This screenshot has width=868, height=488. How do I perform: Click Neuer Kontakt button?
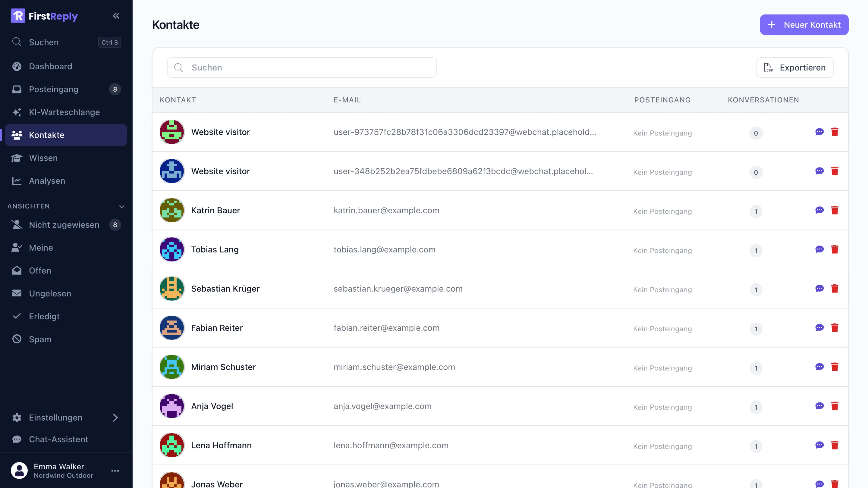[804, 25]
